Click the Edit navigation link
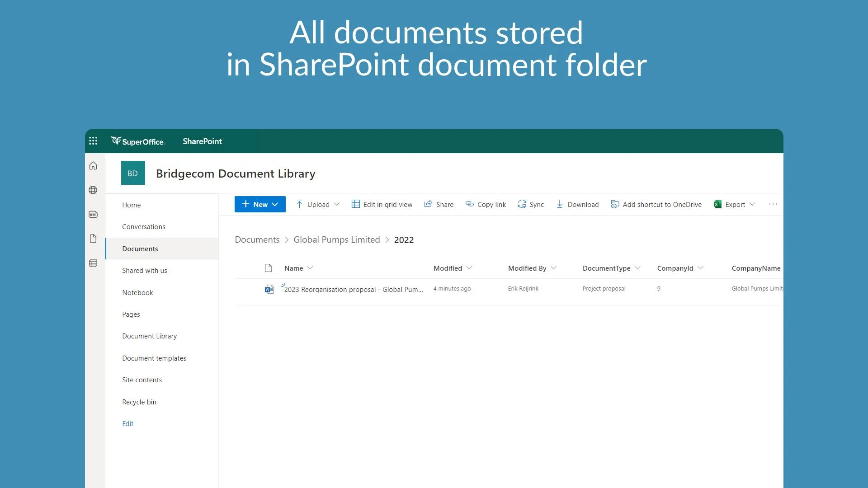This screenshot has height=488, width=868. pyautogui.click(x=127, y=424)
